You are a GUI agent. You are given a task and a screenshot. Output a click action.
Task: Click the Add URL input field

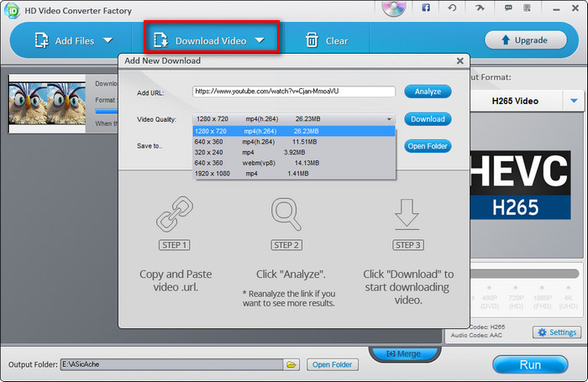click(294, 92)
